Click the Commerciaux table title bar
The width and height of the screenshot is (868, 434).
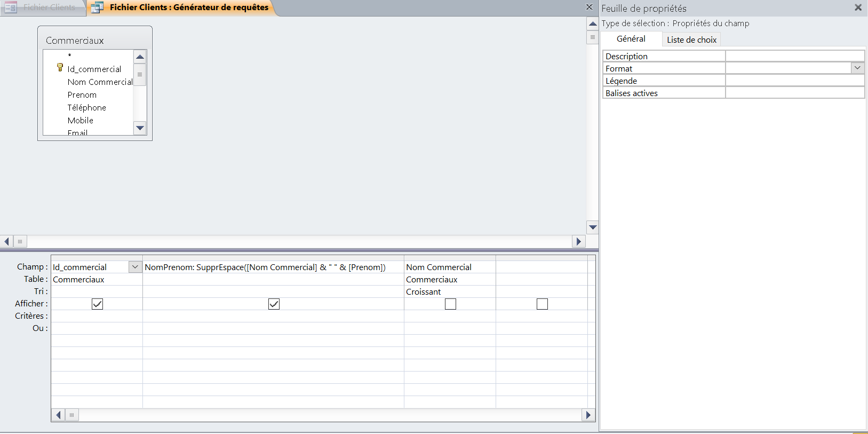click(x=95, y=40)
